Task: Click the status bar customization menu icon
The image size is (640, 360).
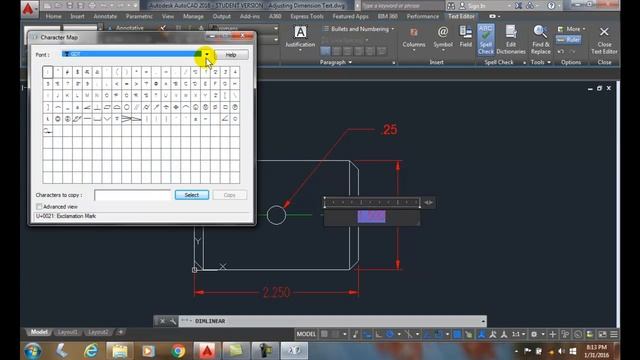Action: [x=613, y=334]
